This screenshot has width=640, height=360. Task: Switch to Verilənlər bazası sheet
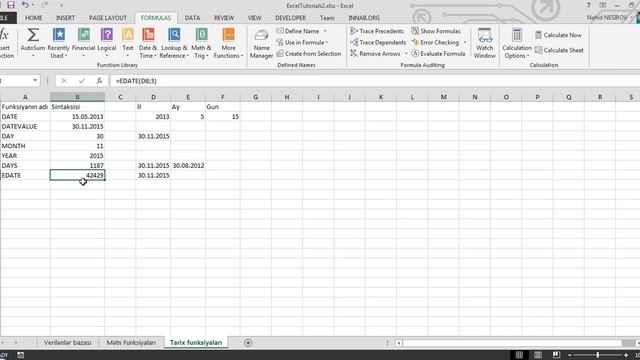68,343
